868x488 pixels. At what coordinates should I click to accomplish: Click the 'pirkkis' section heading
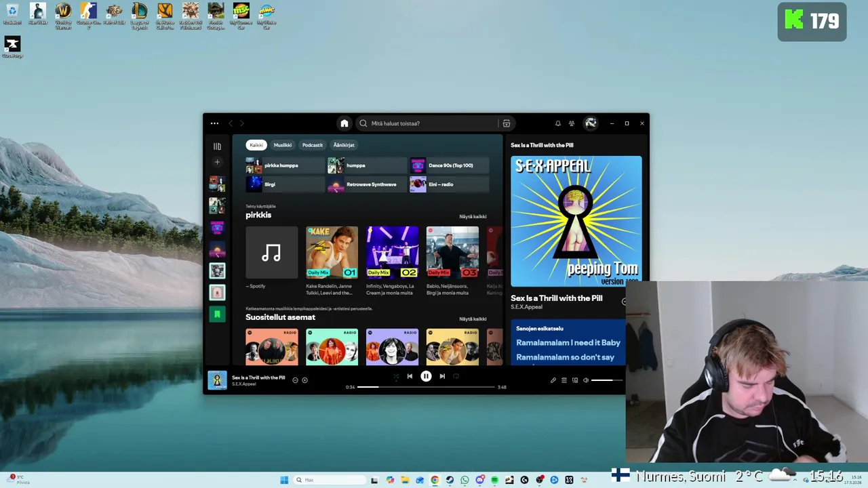point(258,215)
